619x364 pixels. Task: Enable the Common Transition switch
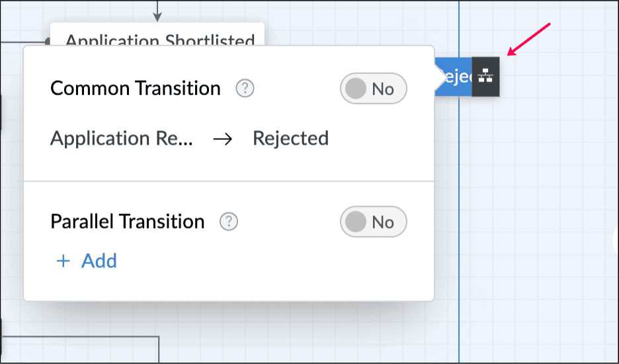[x=374, y=89]
